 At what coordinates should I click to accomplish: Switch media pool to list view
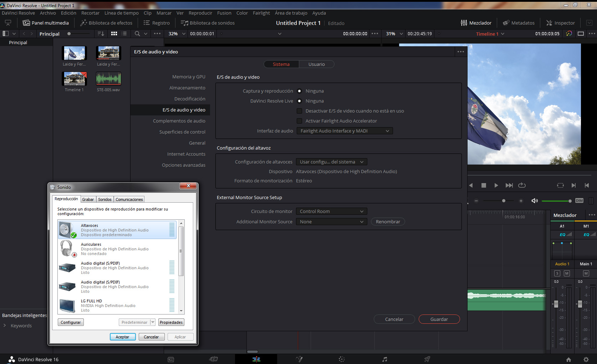[x=124, y=33]
